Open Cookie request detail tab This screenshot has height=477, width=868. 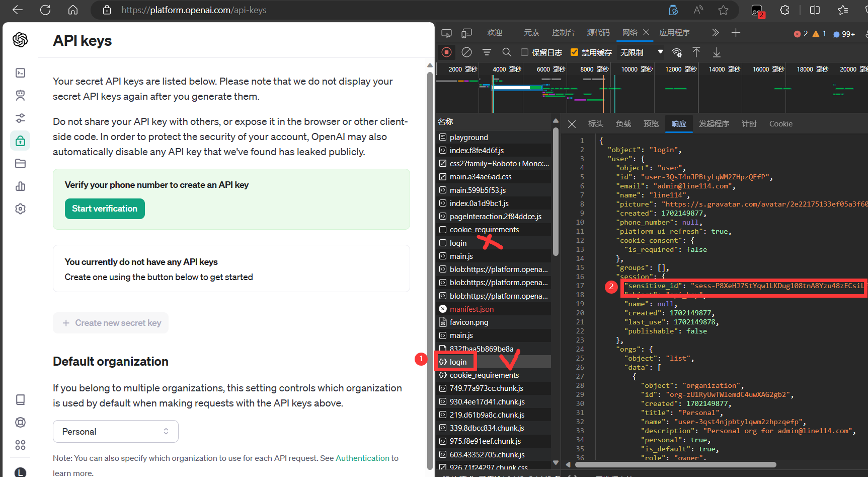tap(780, 124)
